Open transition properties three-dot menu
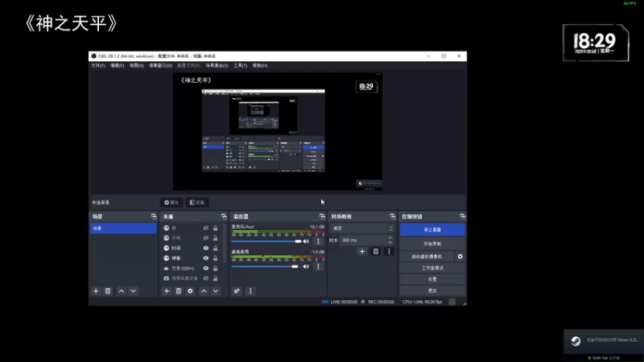 389,252
